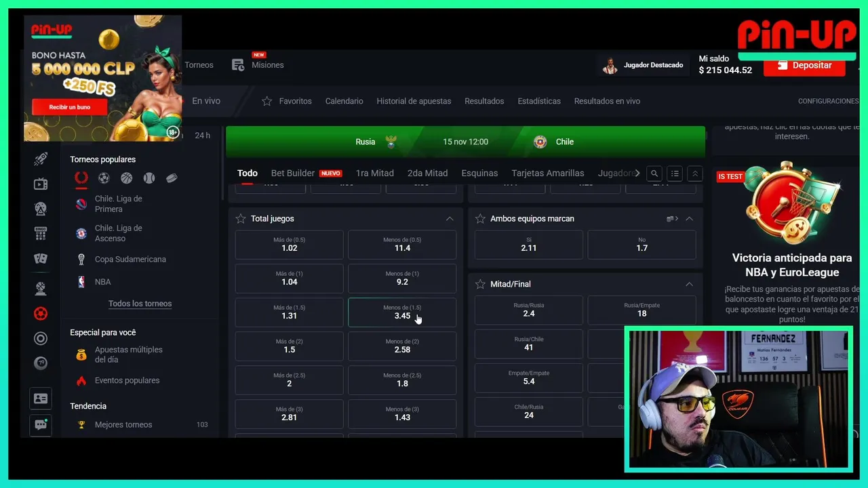Select the playing cards icon in the sidebar
The height and width of the screenshot is (488, 868).
point(41,258)
